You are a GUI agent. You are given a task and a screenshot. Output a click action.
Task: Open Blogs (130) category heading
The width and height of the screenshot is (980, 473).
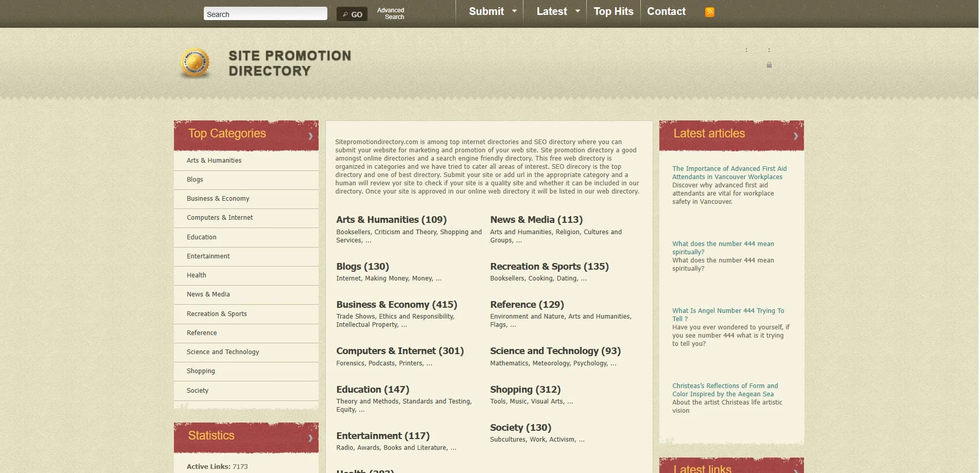362,267
